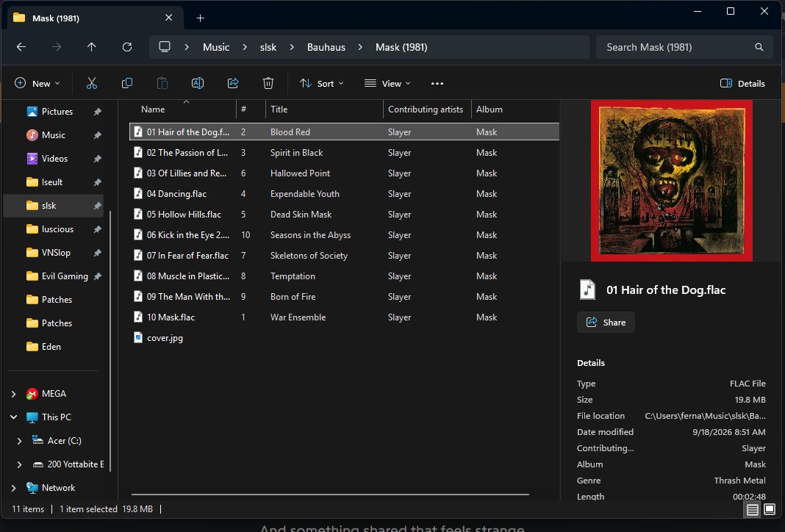Go forward with the right arrow
The image size is (785, 532).
57,47
